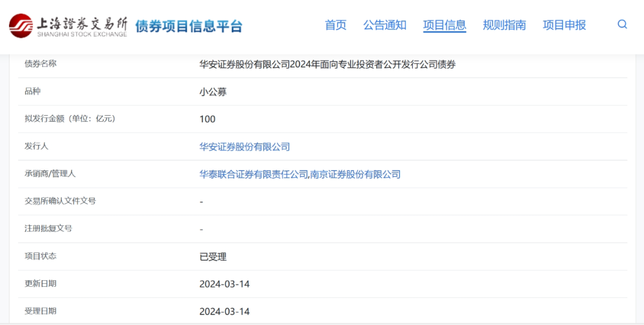Open underwriter link 华泰联合证券有限责任公司
The image size is (644, 325).
click(253, 174)
